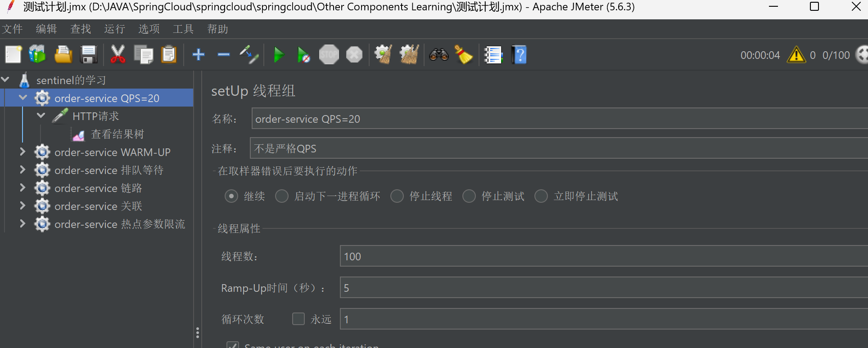Click the 线程数 field showing 100
Viewport: 868px width, 348px height.
pyautogui.click(x=604, y=256)
